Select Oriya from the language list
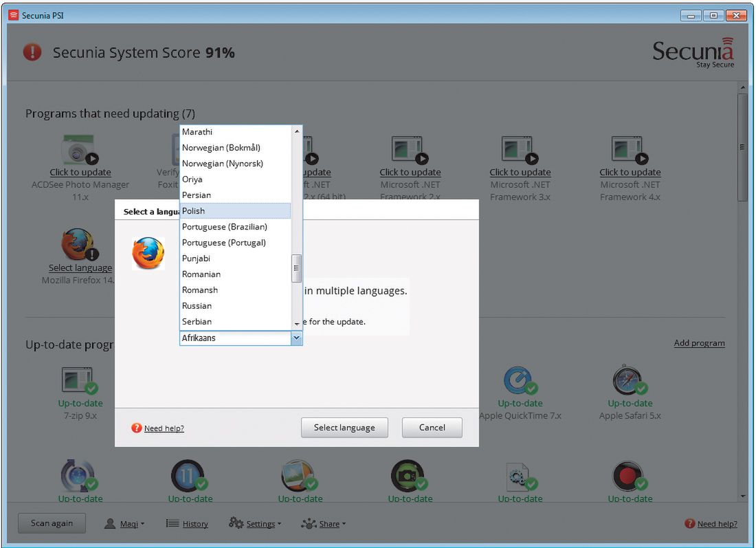This screenshot has height=548, width=756. [x=235, y=179]
